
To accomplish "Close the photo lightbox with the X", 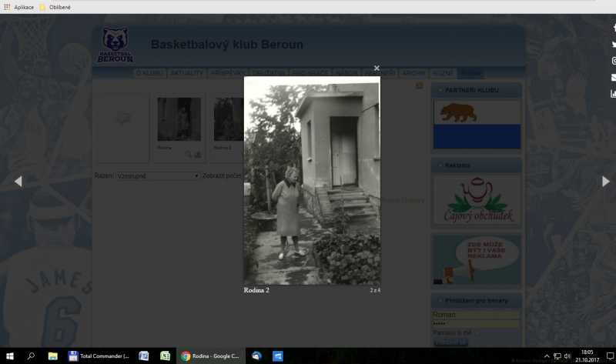I will [x=377, y=68].
